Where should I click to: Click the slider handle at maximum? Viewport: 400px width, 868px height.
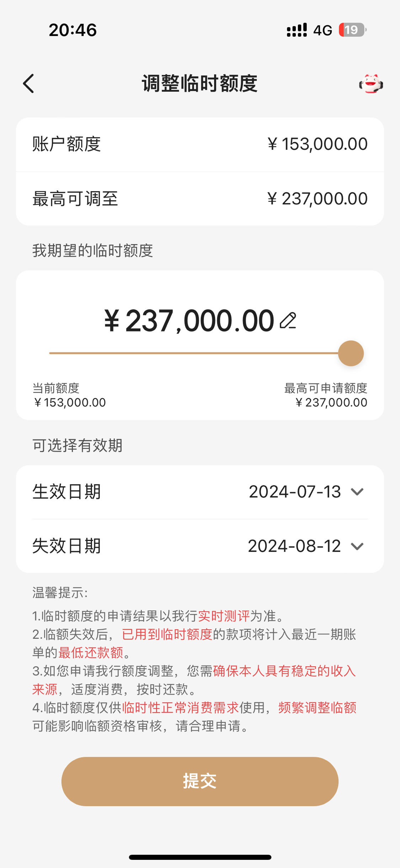click(x=351, y=353)
